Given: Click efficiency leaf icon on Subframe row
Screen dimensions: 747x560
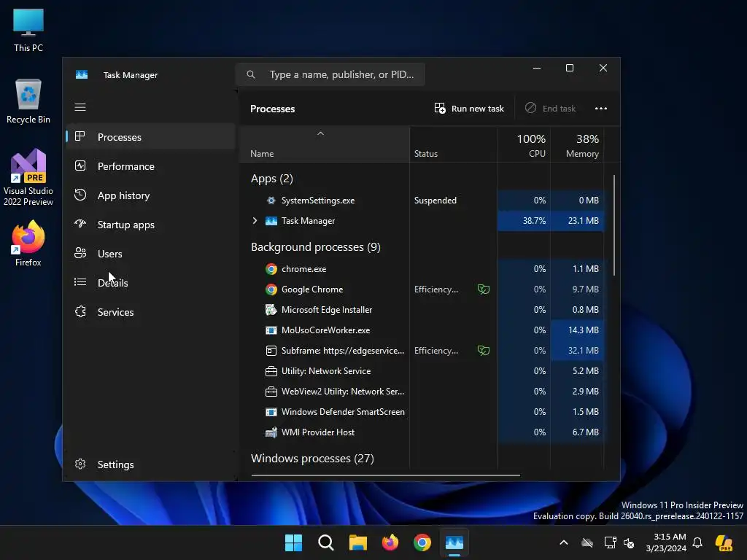Looking at the screenshot, I should tap(484, 351).
